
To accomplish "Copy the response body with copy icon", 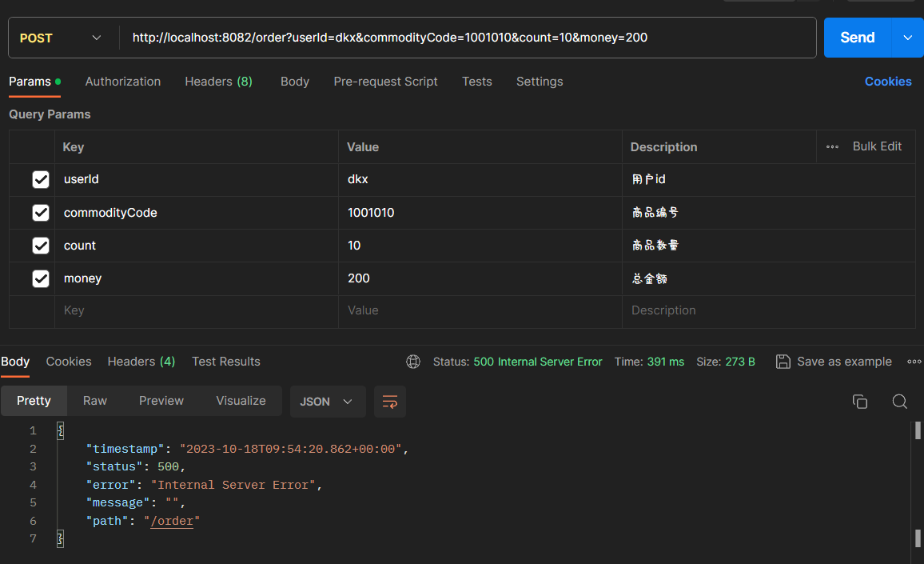I will (860, 402).
